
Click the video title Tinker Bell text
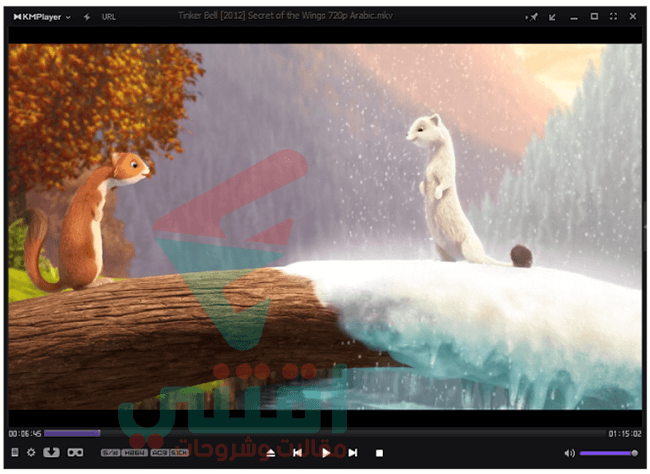click(285, 16)
